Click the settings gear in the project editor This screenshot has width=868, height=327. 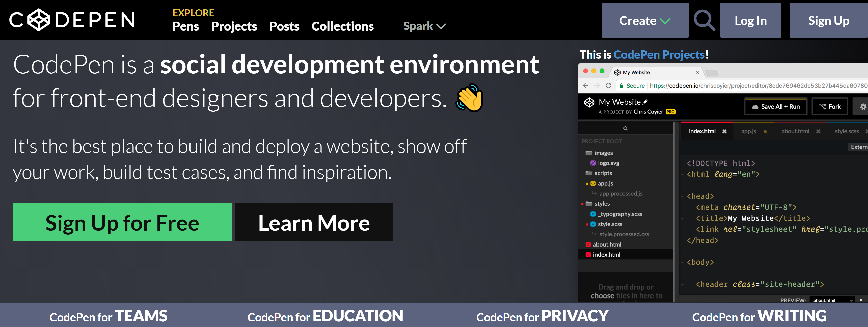pyautogui.click(x=863, y=107)
